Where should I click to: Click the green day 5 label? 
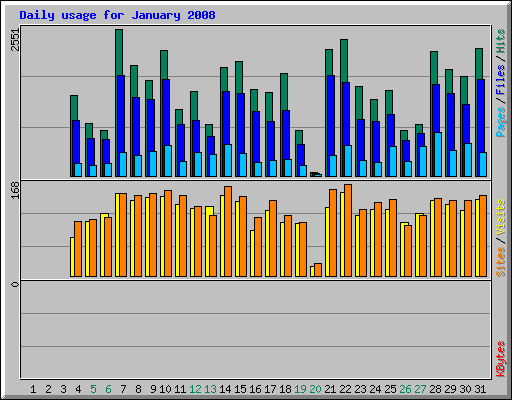pyautogui.click(x=93, y=389)
